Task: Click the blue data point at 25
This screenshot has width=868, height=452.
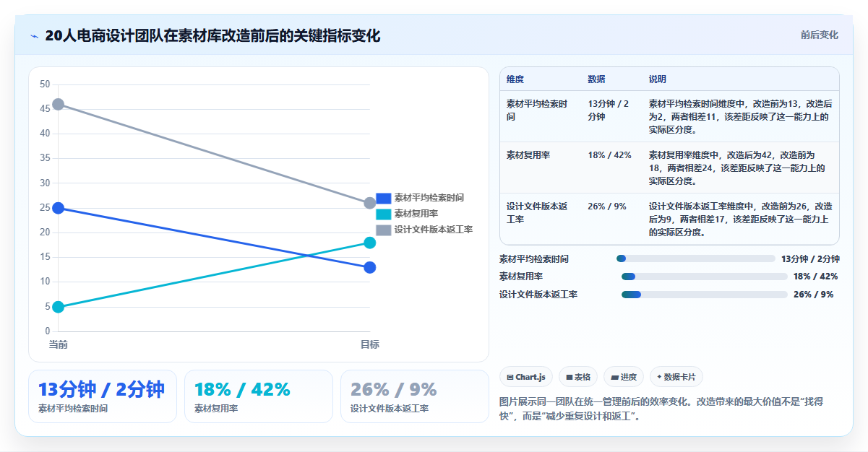Action: [59, 208]
